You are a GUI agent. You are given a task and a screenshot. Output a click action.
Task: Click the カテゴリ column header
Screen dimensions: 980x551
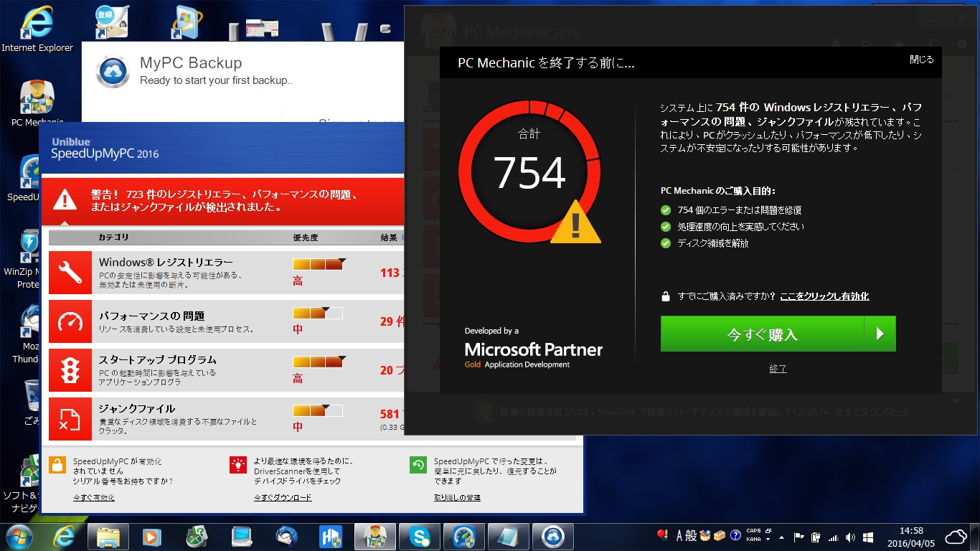[x=113, y=237]
